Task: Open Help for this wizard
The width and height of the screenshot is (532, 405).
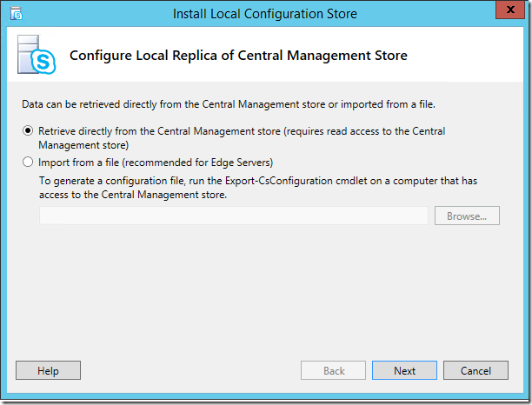Action: [48, 371]
